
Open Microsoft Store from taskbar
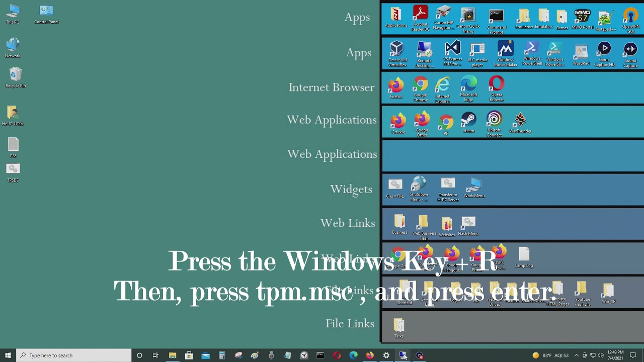189,355
